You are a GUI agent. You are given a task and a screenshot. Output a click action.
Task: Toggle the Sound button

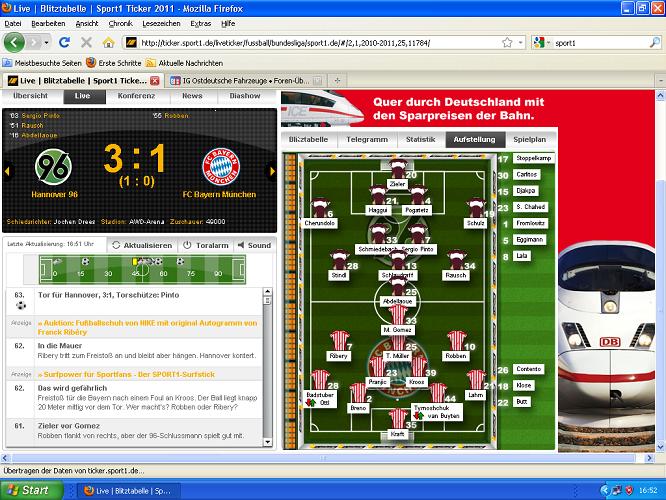[x=254, y=246]
